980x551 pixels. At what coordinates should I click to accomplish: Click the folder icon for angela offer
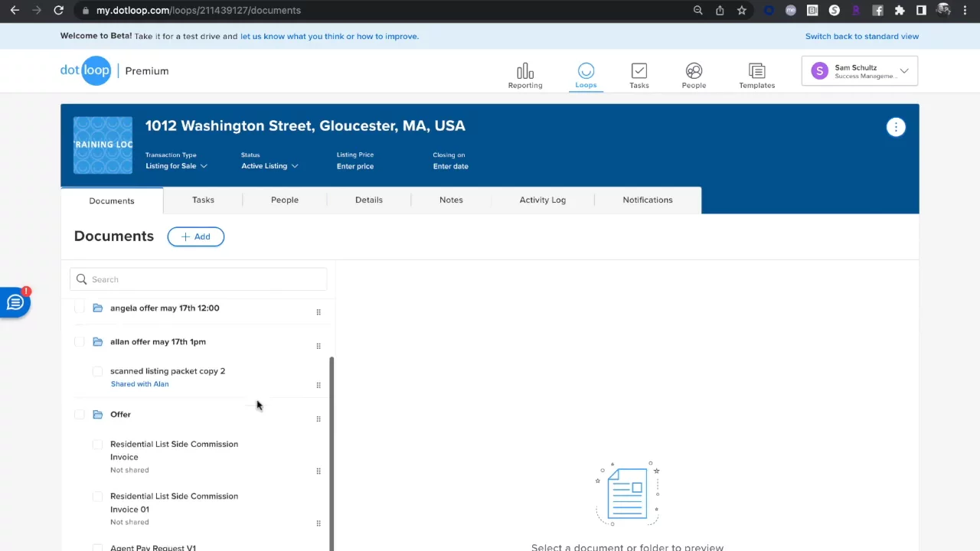97,308
